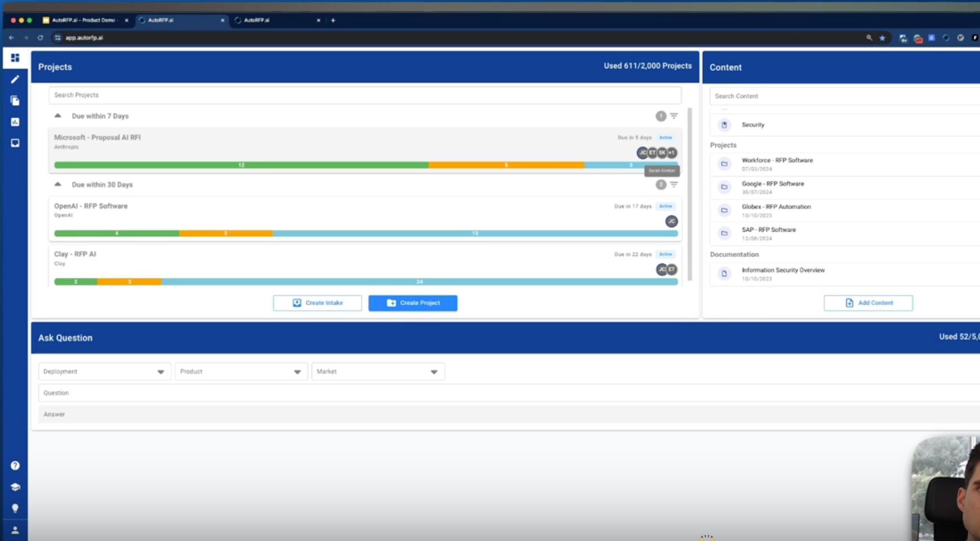Click the JC avatar on the Microsoft project
Viewport: 980px width, 541px height.
click(x=642, y=152)
